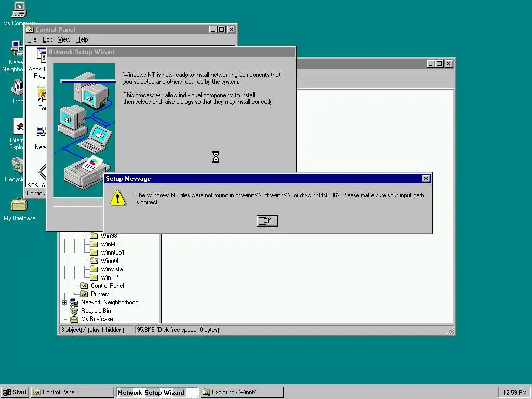Maximize the Control Panel window

coord(221,30)
